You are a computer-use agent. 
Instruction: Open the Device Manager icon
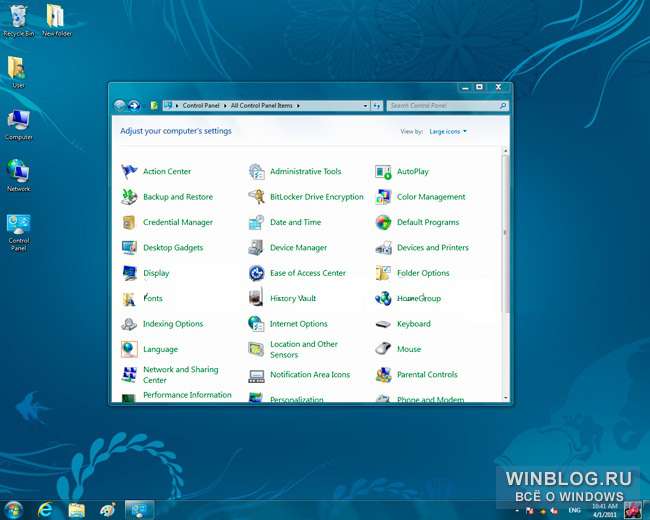point(257,248)
